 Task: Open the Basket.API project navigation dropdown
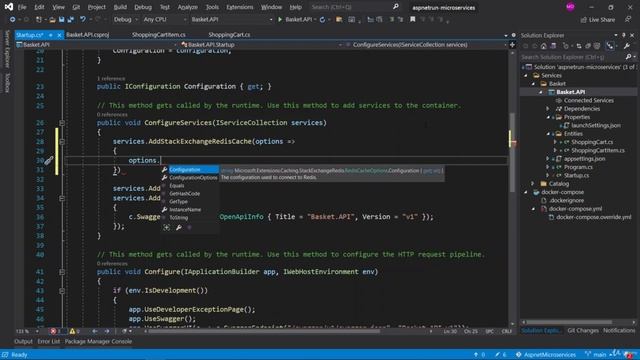[x=97, y=44]
